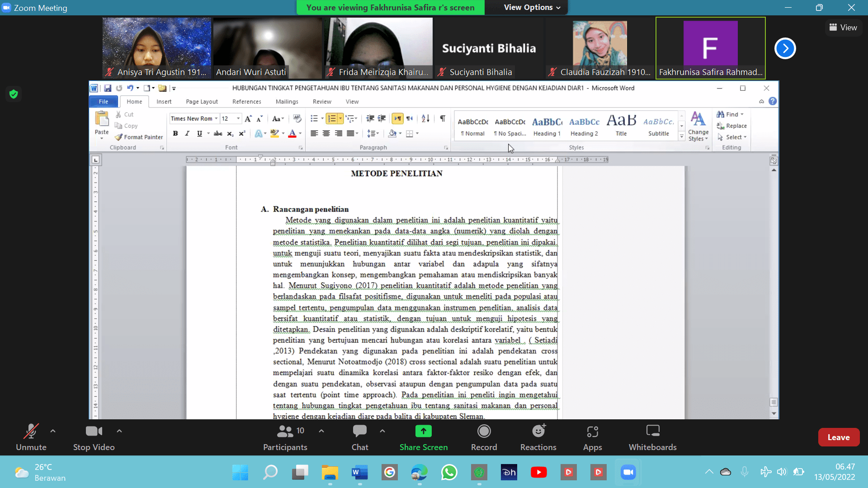Screen dimensions: 868x488
Task: Open File Explorer from the taskbar
Action: pyautogui.click(x=330, y=473)
